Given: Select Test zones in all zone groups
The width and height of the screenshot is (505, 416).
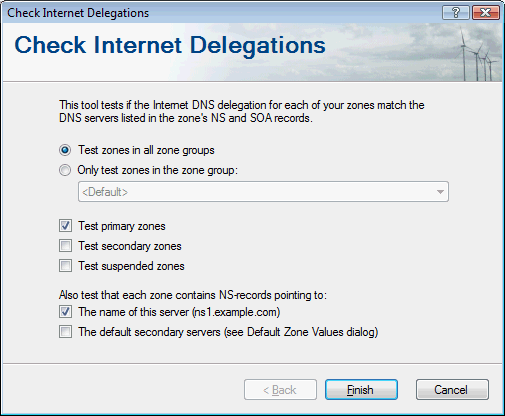Looking at the screenshot, I should (x=65, y=150).
